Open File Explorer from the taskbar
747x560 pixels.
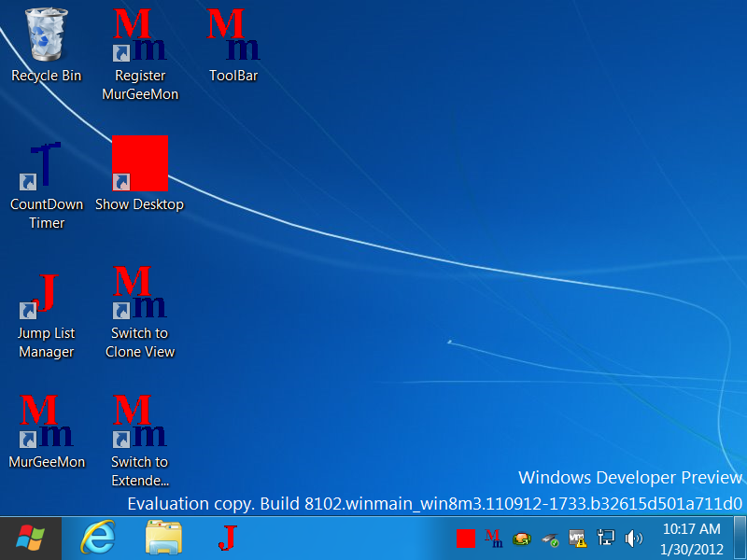[163, 539]
